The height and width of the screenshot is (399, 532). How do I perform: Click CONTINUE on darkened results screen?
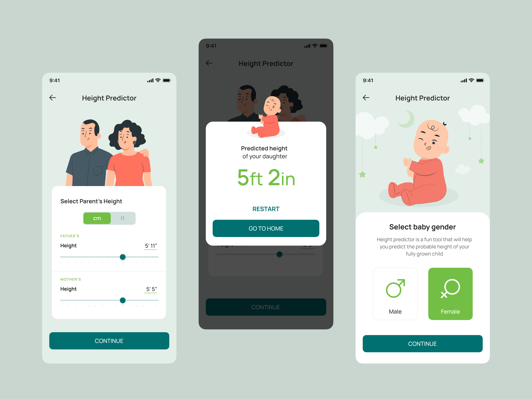click(266, 307)
